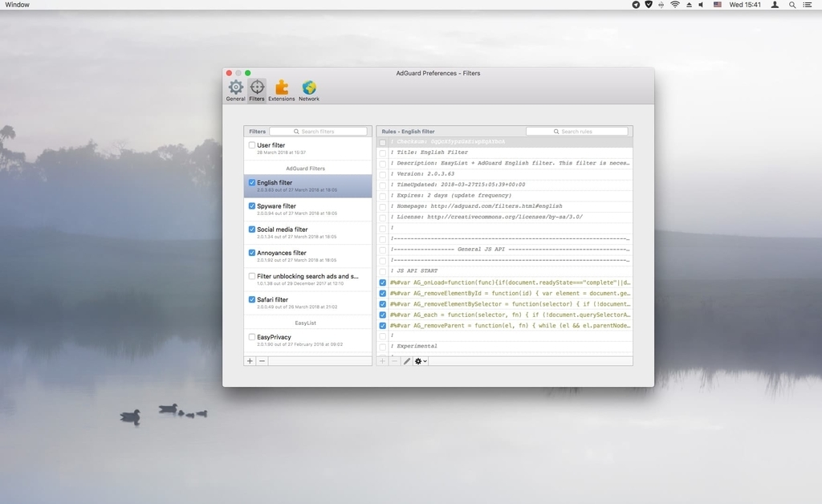Uncheck the AG_removeElementById rule checkbox
The height and width of the screenshot is (504, 822).
[383, 294]
